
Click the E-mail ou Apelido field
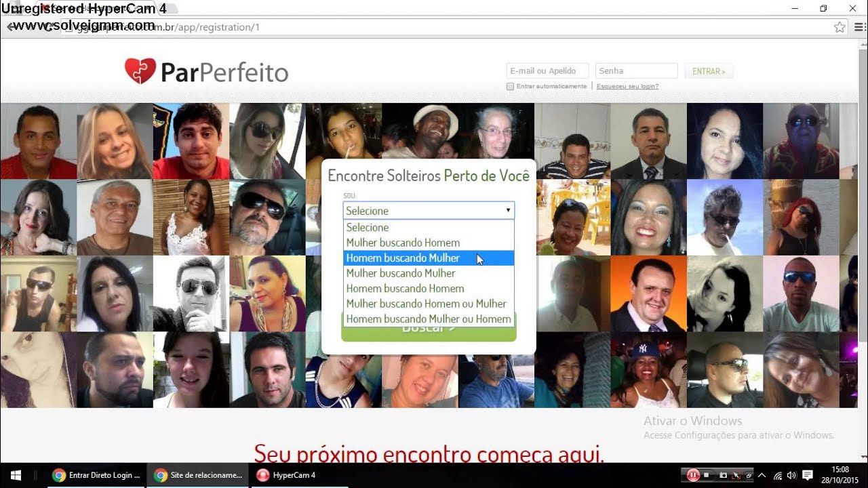547,70
